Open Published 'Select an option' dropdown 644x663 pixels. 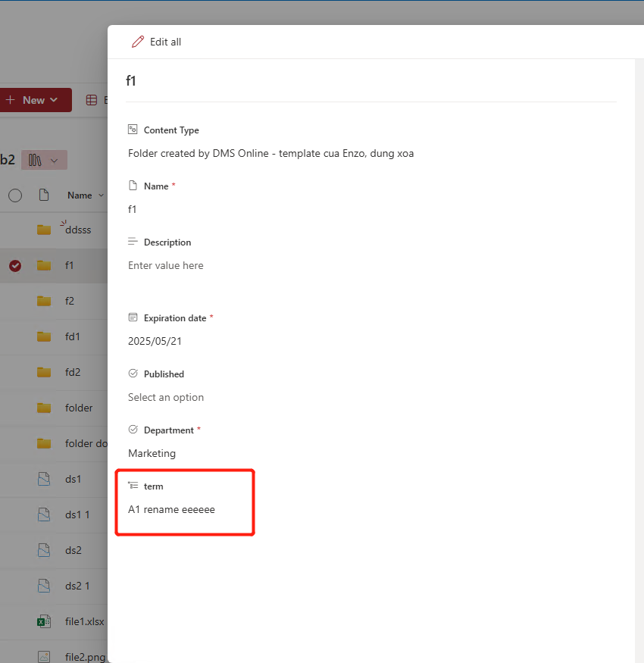(166, 398)
